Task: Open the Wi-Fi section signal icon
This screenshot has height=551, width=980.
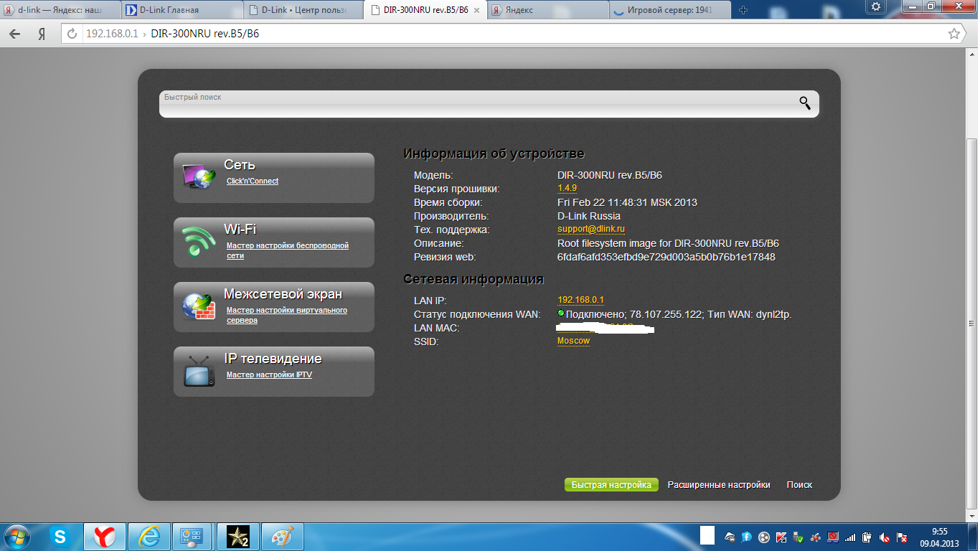Action: 199,241
